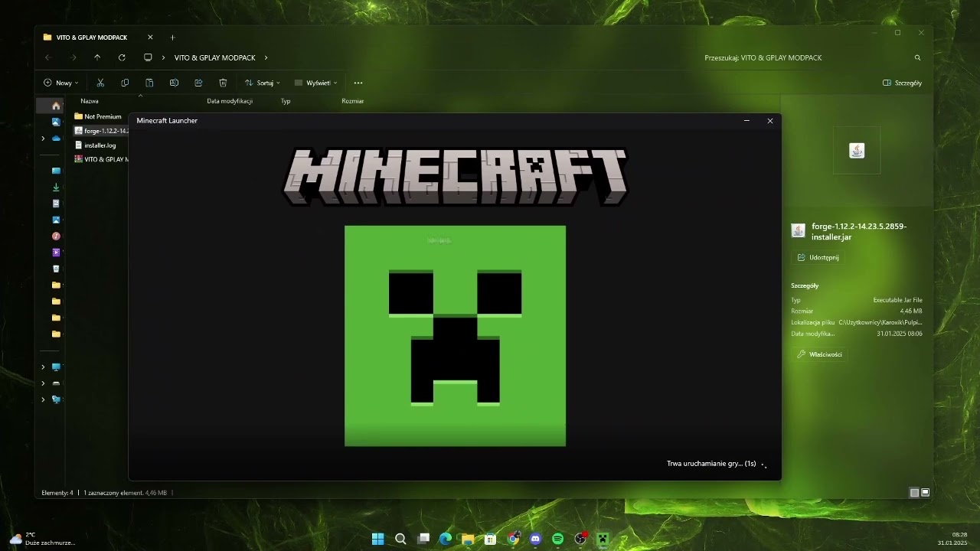This screenshot has width=980, height=551.
Task: Go up one folder with the up arrow
Action: [x=97, y=57]
